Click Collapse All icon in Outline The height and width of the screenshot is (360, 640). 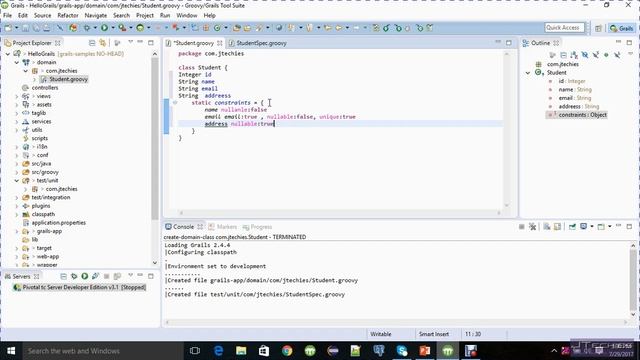pos(563,55)
